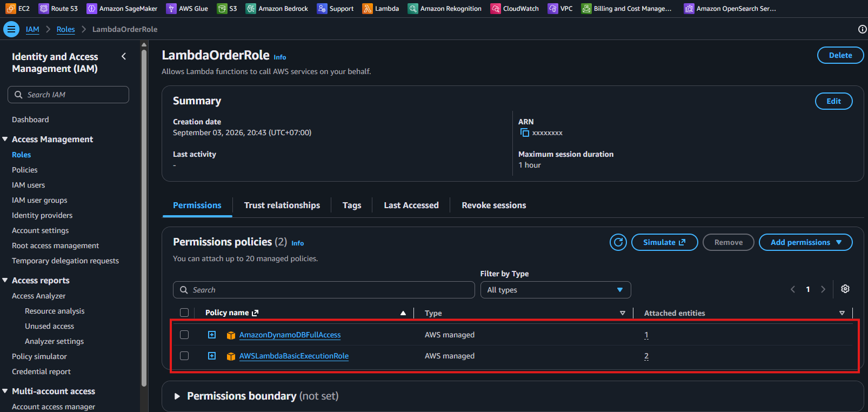The width and height of the screenshot is (868, 412).
Task: Open the Lambda shortcut icon
Action: point(368,9)
